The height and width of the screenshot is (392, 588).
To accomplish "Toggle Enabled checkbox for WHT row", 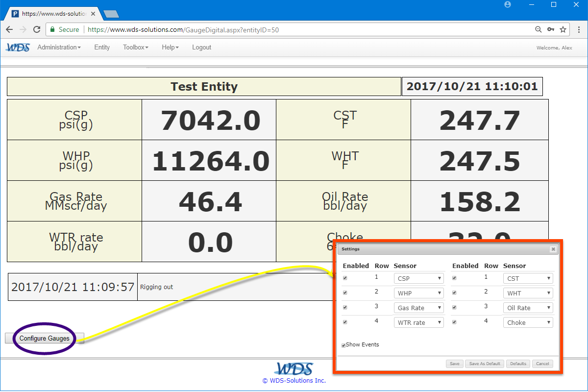I will pyautogui.click(x=455, y=293).
